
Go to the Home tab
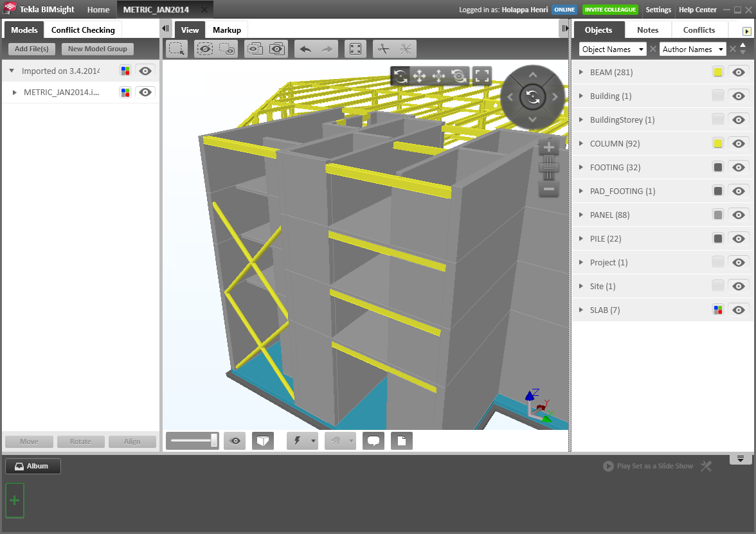pyautogui.click(x=98, y=10)
